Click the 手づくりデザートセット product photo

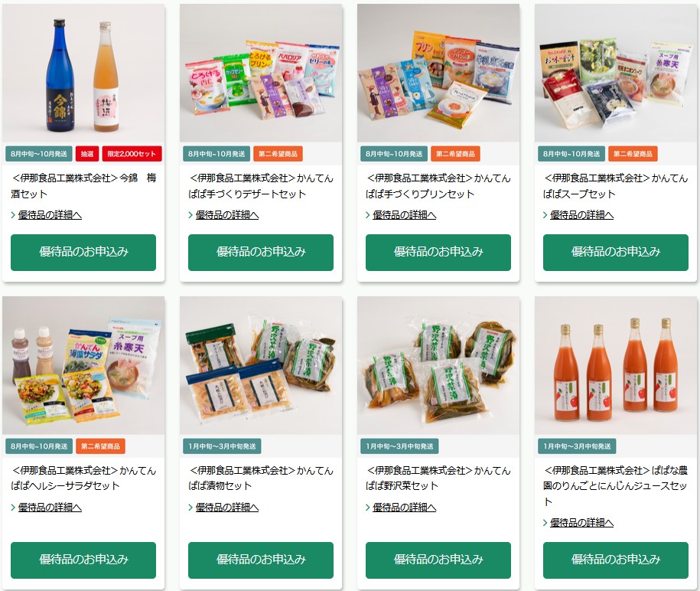[261, 73]
